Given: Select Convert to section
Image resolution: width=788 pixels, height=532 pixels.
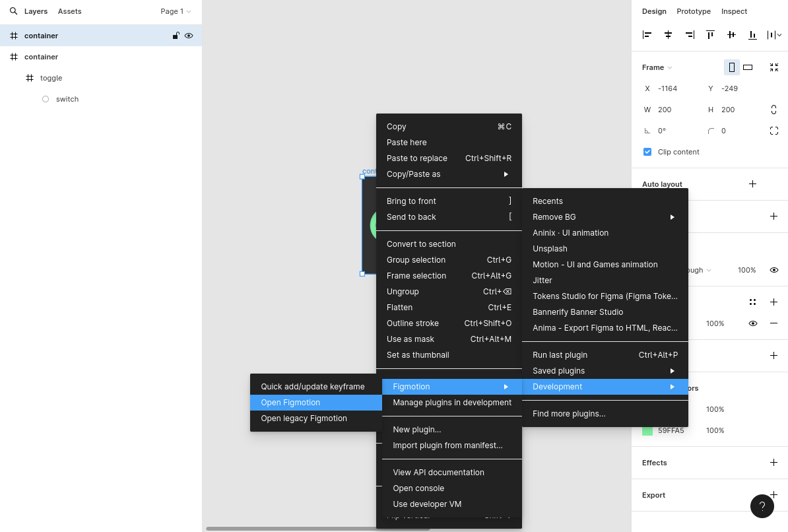Looking at the screenshot, I should 449,244.
